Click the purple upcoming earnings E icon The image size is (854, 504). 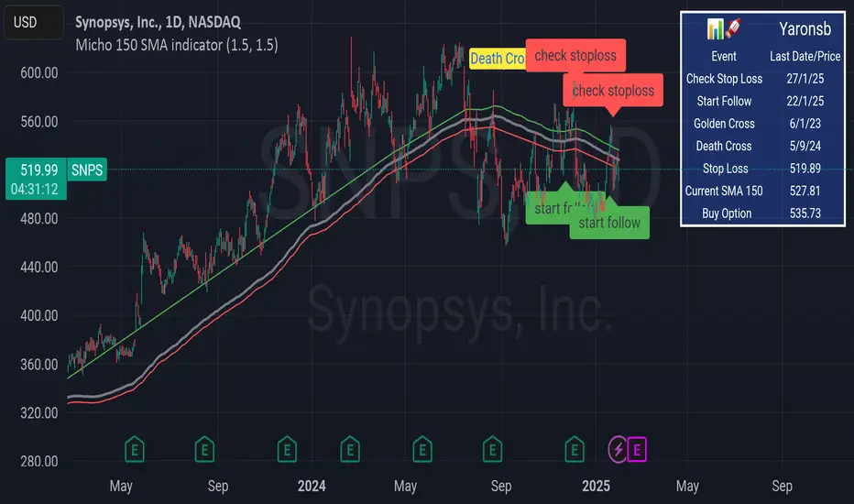click(637, 450)
